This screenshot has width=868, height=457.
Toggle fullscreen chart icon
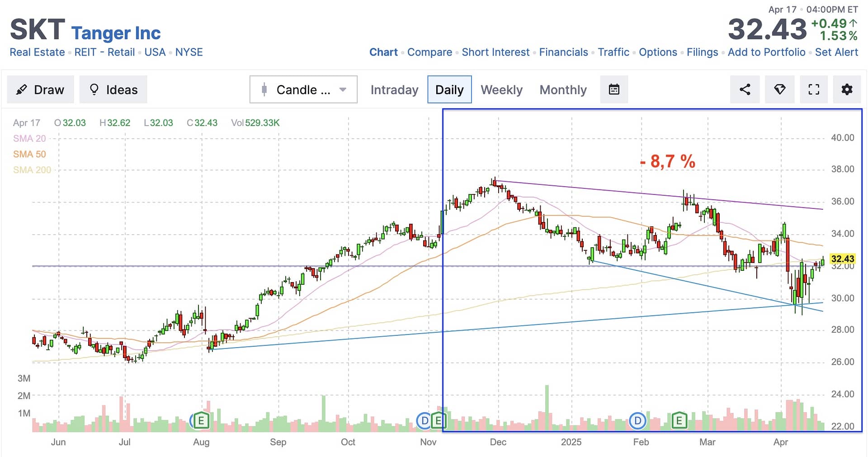coord(814,90)
